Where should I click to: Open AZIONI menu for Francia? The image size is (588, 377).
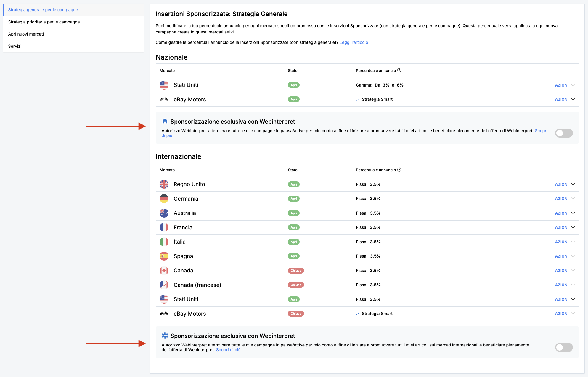pyautogui.click(x=565, y=227)
